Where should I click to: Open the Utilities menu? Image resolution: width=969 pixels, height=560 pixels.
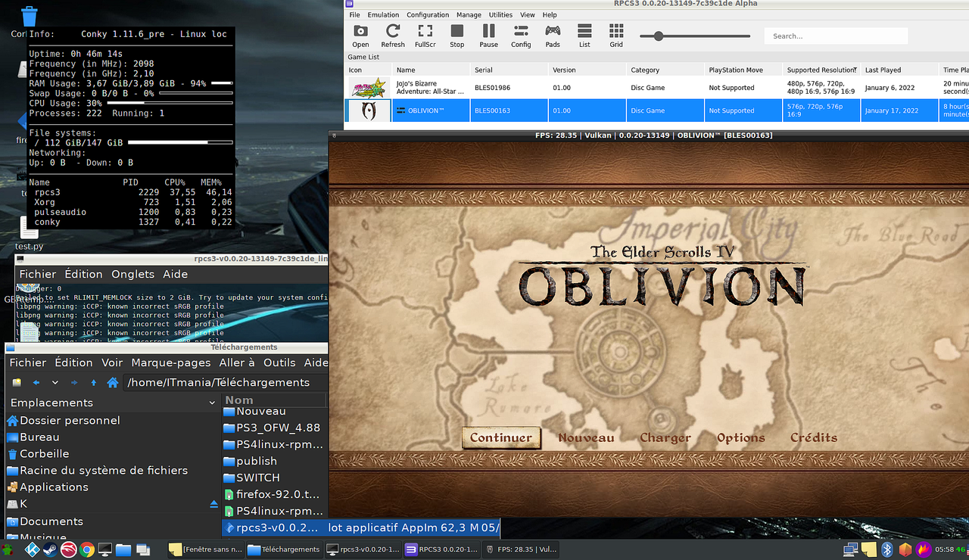pyautogui.click(x=500, y=14)
